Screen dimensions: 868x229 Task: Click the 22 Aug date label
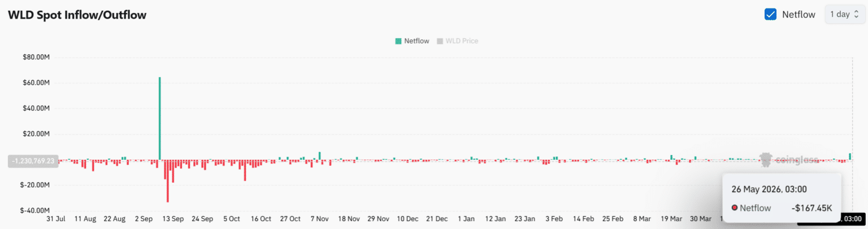(115, 219)
